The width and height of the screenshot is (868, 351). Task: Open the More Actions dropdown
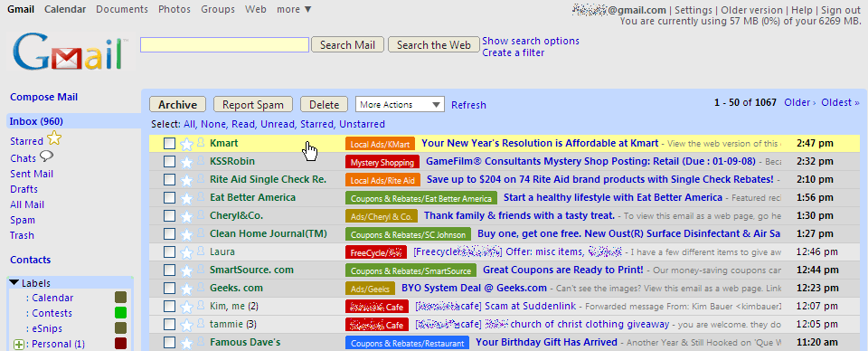(x=400, y=105)
